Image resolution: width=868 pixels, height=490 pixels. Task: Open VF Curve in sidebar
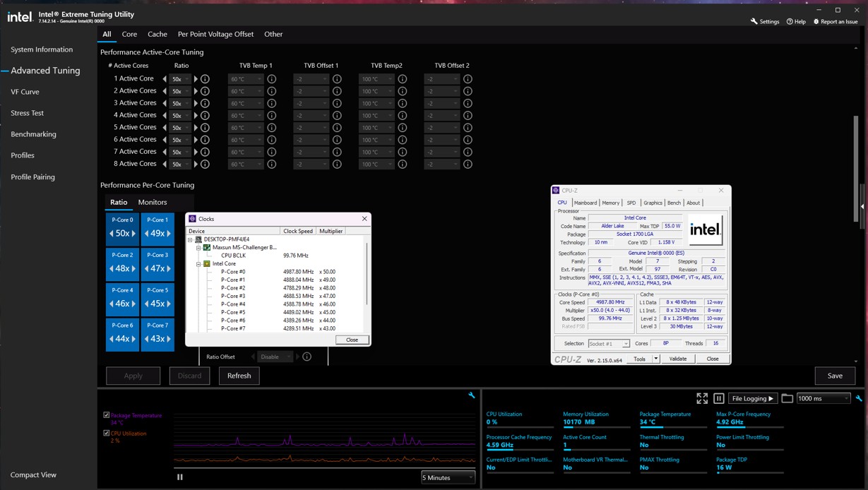click(x=25, y=92)
